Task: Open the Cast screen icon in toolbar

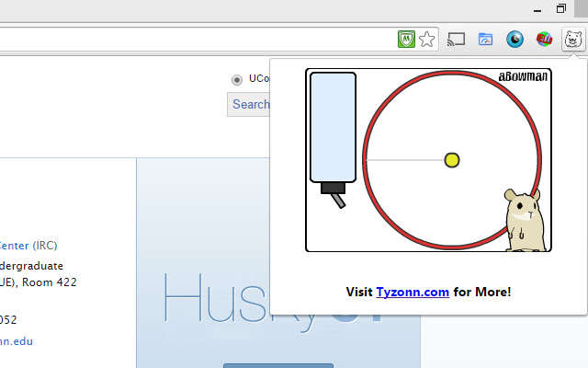Action: [456, 39]
